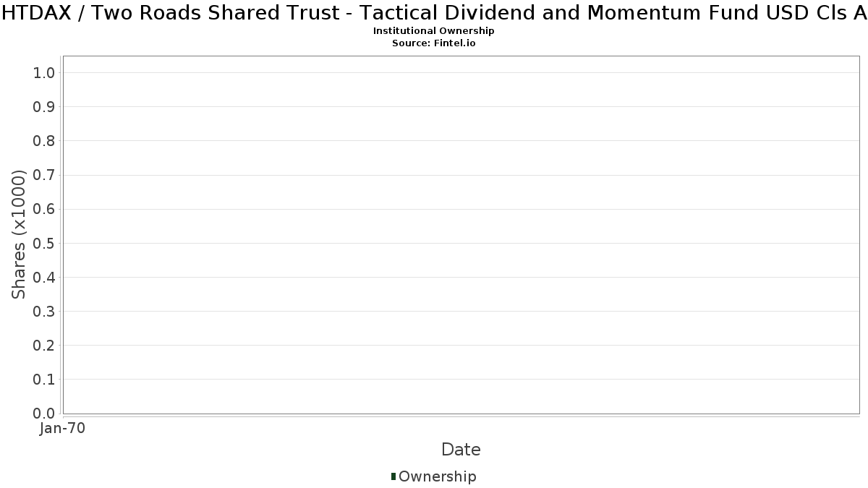Click the 0.3 y-axis tick label
Screen dimensions: 868x488
tap(44, 312)
